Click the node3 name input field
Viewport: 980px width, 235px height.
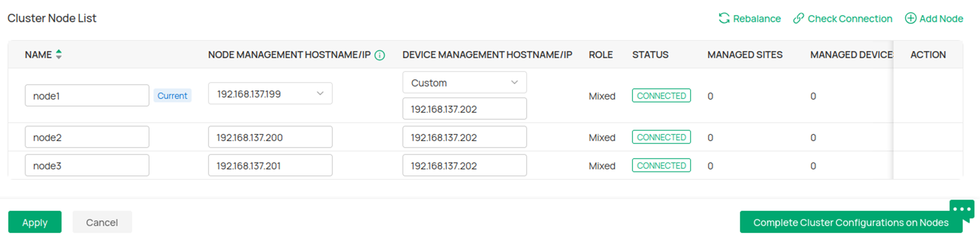(87, 166)
